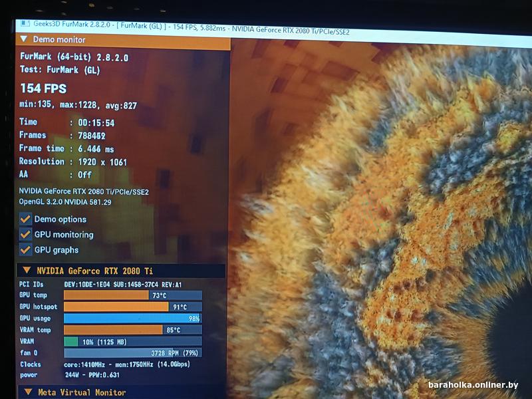This screenshot has height=399, width=532.
Task: Click the Demo monitor header title
Action: click(60, 40)
